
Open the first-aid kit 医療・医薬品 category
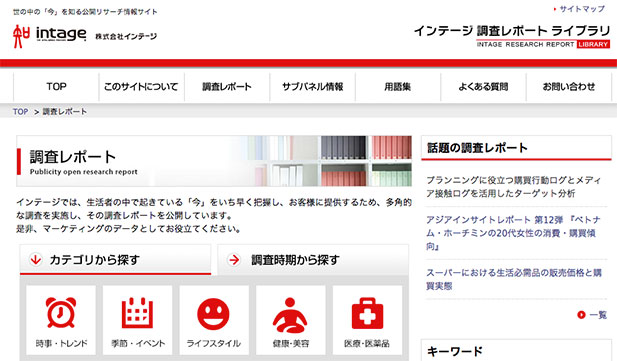(x=367, y=313)
